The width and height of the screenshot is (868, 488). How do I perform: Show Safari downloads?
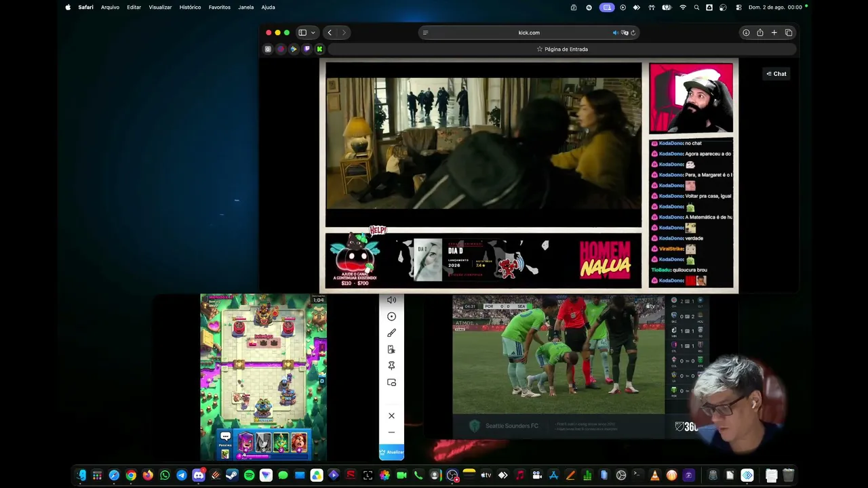coord(746,33)
